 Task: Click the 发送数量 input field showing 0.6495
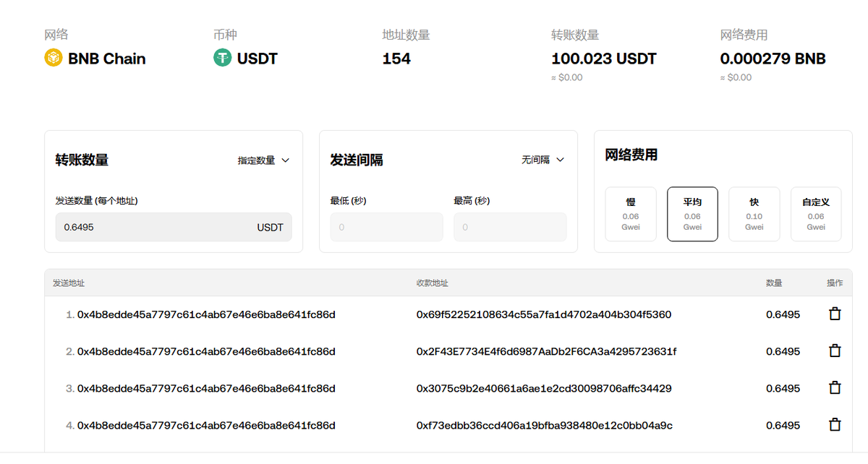(174, 227)
